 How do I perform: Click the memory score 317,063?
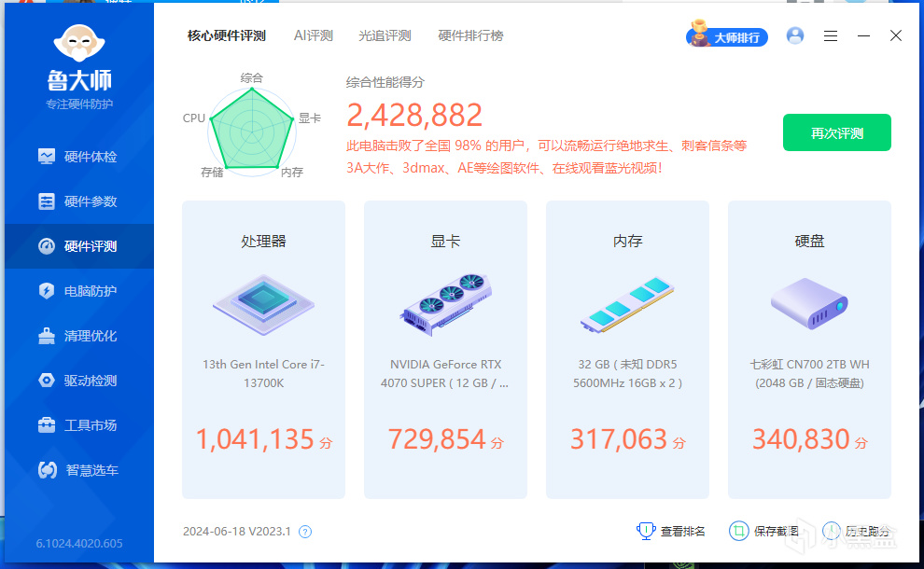point(619,439)
